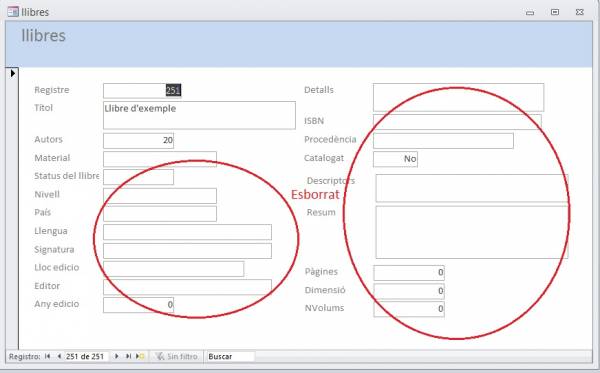
Task: Click the Material field
Action: [x=160, y=159]
